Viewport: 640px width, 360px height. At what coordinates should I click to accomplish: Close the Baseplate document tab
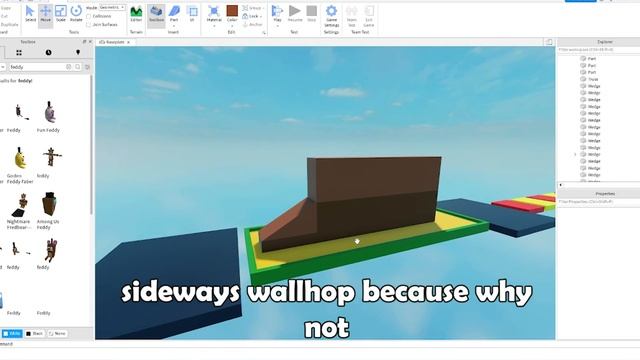128,42
